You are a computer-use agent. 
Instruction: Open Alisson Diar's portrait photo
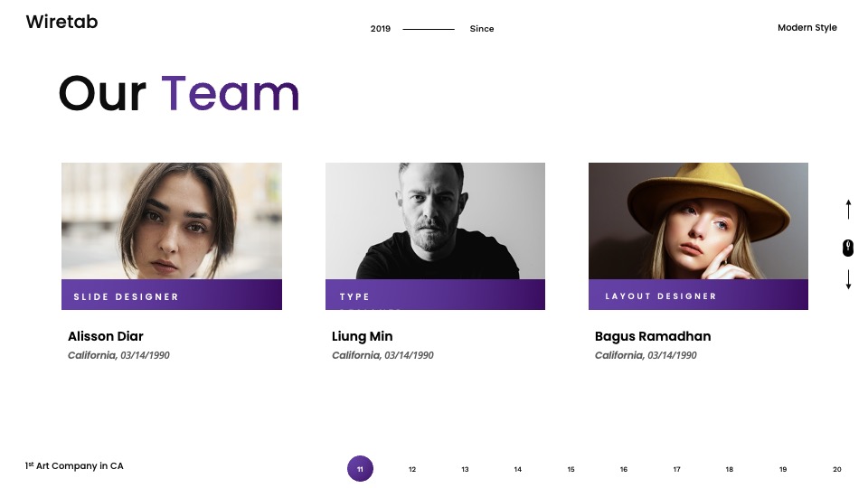coord(172,221)
